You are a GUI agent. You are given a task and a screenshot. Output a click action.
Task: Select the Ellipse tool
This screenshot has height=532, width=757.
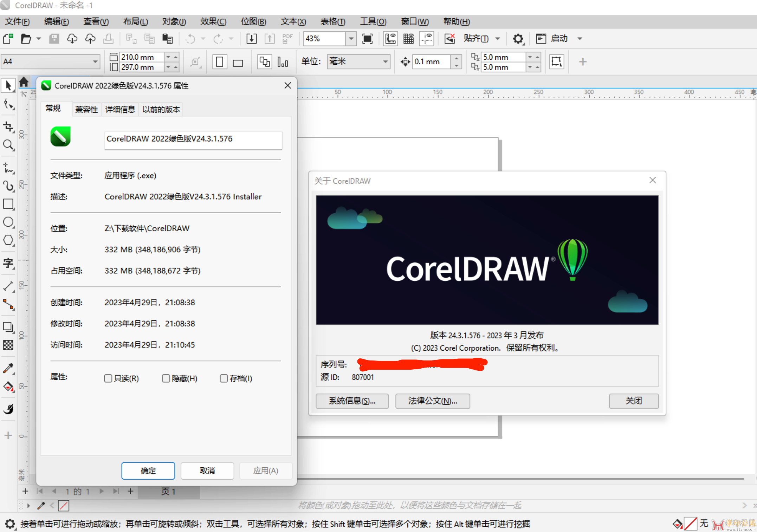pyautogui.click(x=8, y=222)
